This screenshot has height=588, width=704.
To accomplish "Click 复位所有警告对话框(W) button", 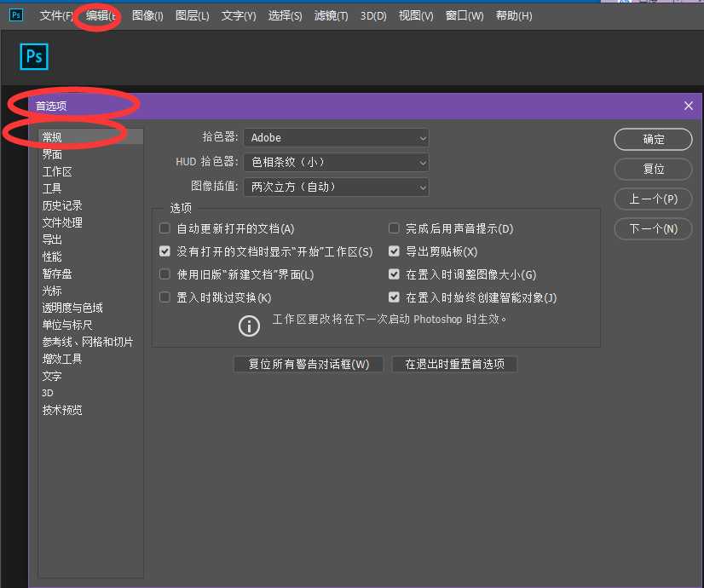I will click(309, 364).
